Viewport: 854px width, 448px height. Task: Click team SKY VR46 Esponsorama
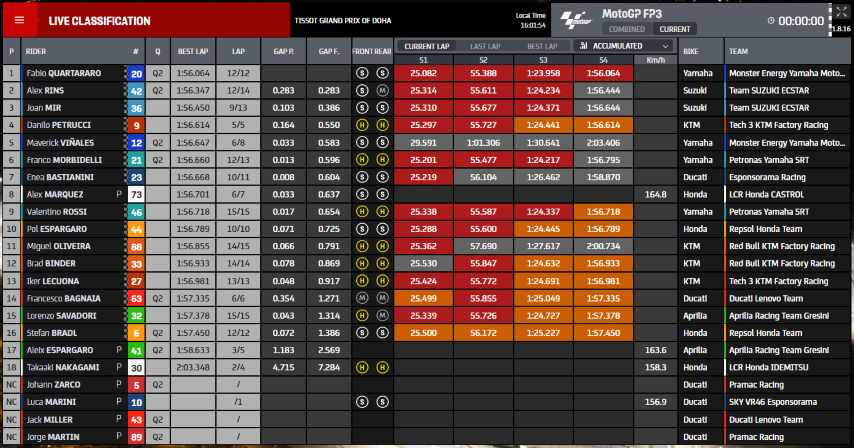772,402
